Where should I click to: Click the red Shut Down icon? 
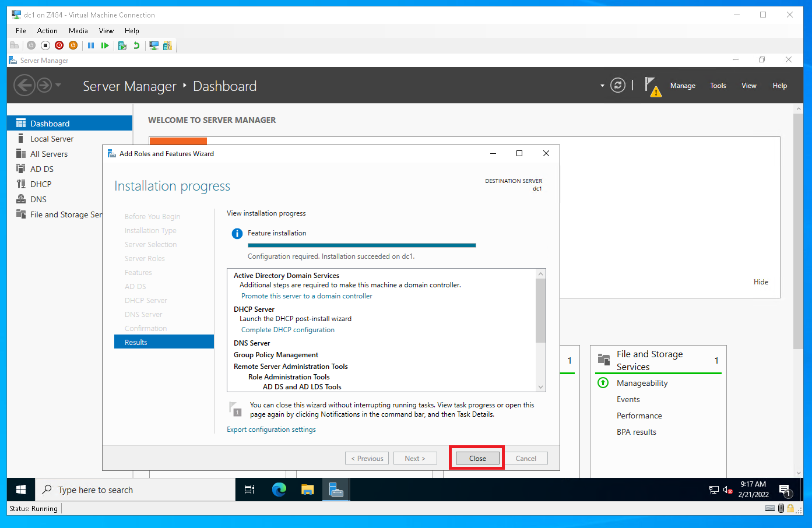click(59, 45)
